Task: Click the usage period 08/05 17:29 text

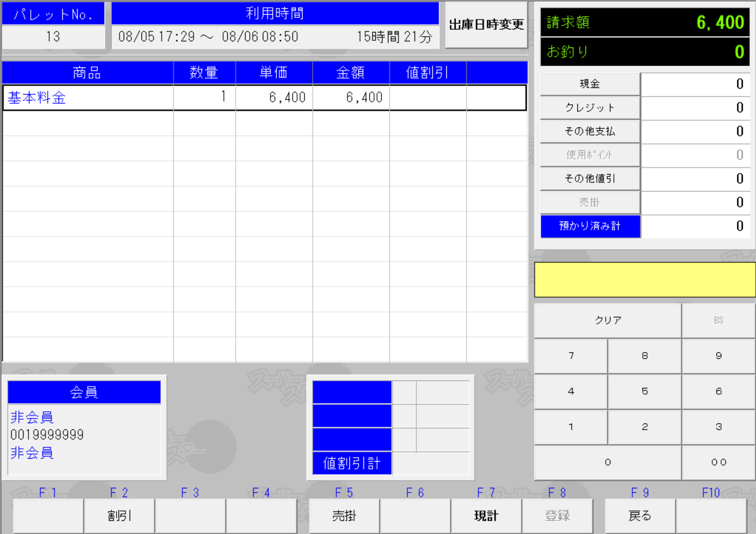Action: point(156,37)
